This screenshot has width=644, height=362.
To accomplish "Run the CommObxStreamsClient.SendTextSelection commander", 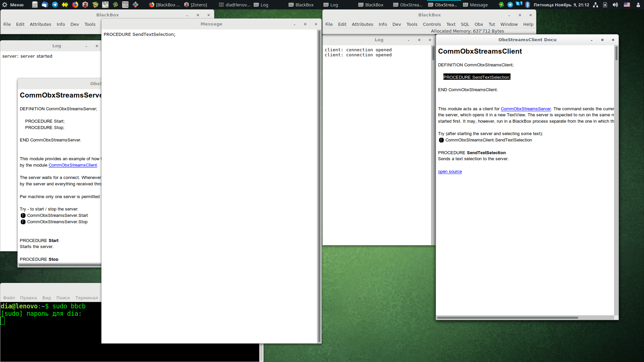I will pyautogui.click(x=441, y=140).
